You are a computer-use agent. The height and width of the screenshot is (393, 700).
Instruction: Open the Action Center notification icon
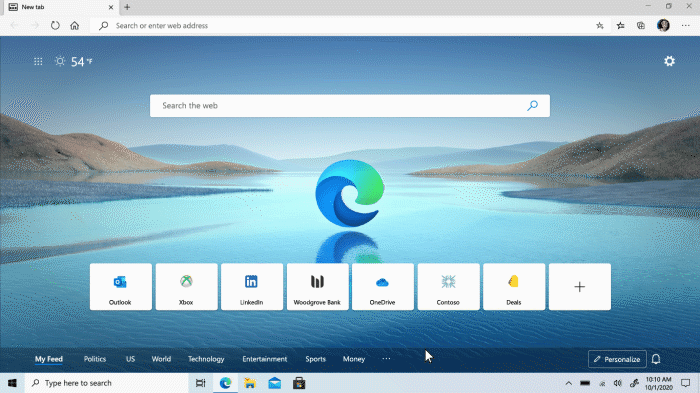coord(685,383)
